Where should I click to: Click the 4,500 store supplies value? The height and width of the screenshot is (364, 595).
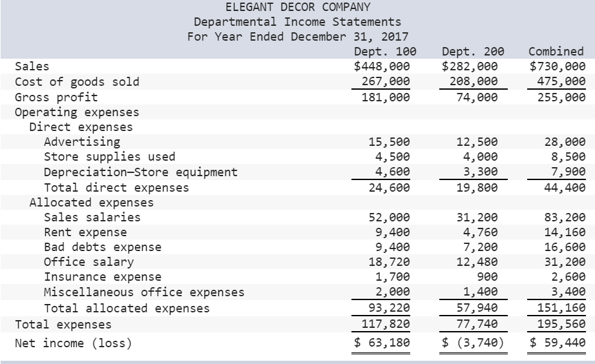click(x=393, y=157)
